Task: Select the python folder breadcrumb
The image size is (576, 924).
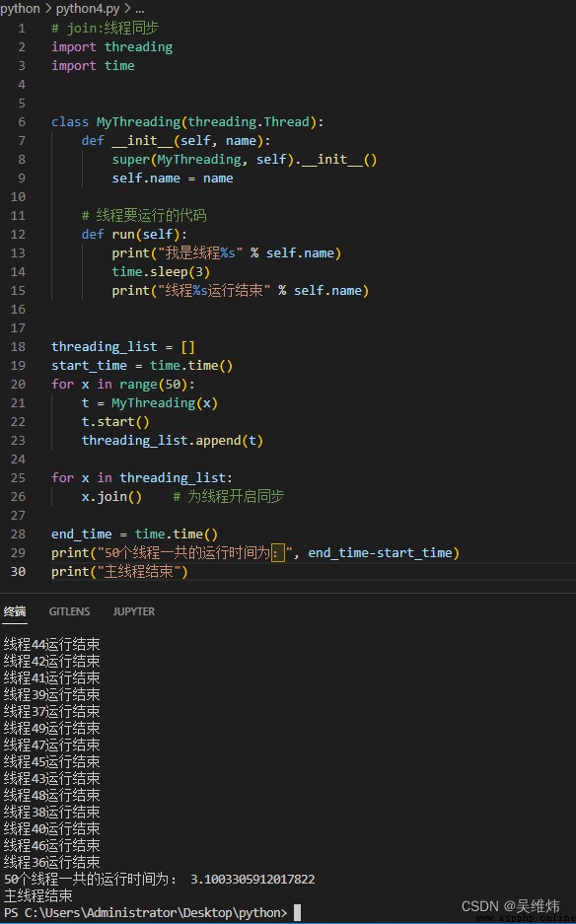Action: [20, 9]
